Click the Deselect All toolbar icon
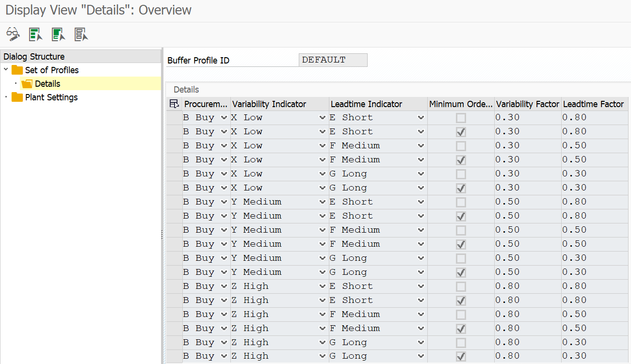 [x=81, y=34]
